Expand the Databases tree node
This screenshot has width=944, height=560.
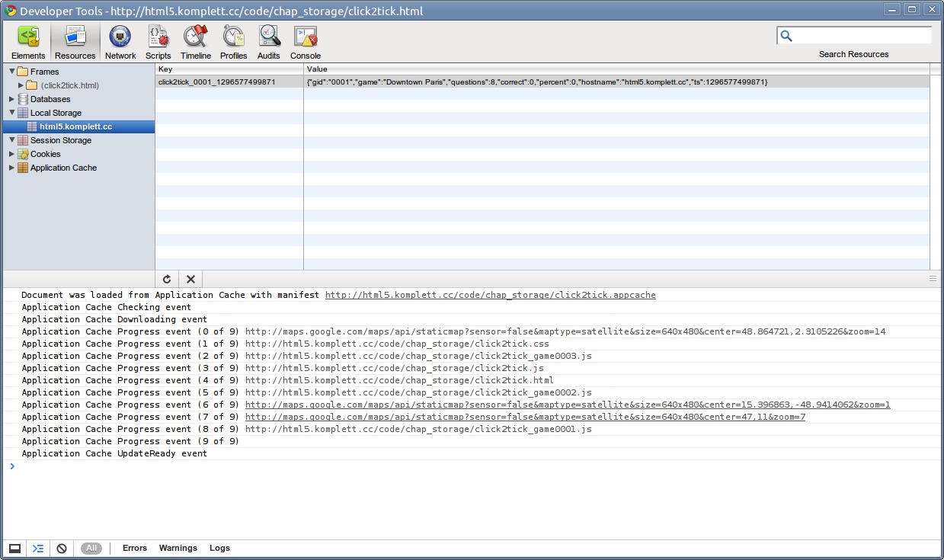coord(12,99)
